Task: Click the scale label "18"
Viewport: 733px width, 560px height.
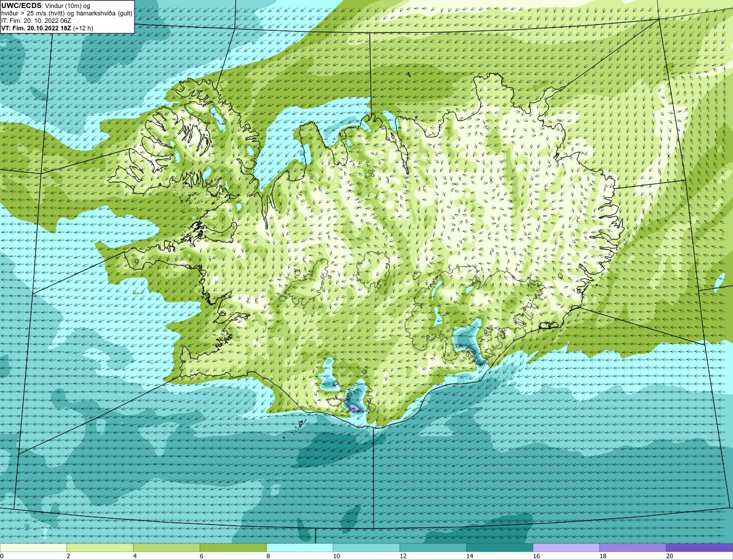Action: click(x=602, y=556)
